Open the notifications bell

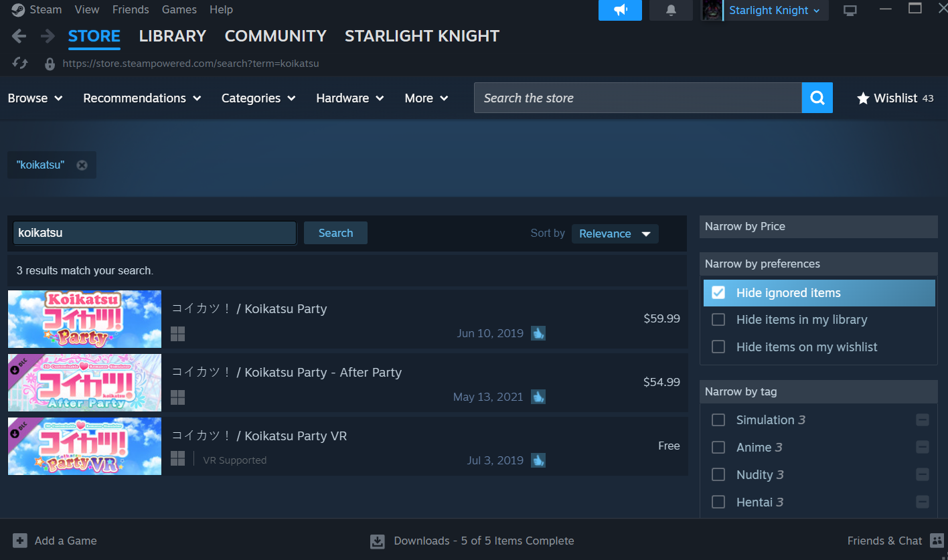(x=671, y=10)
